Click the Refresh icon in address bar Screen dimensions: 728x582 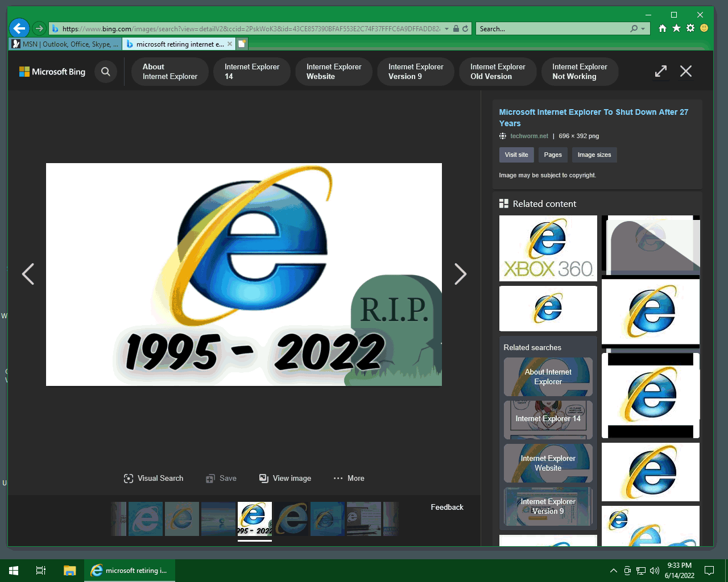pos(465,28)
